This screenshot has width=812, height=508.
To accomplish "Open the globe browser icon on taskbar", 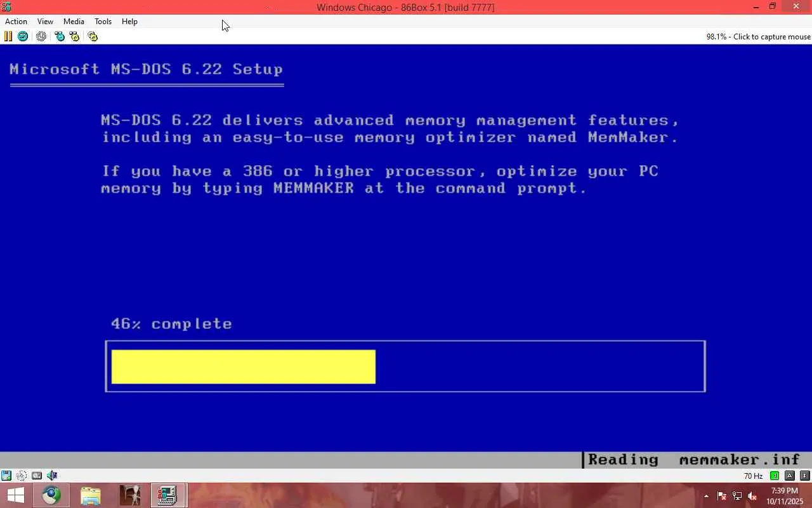I will (51, 495).
